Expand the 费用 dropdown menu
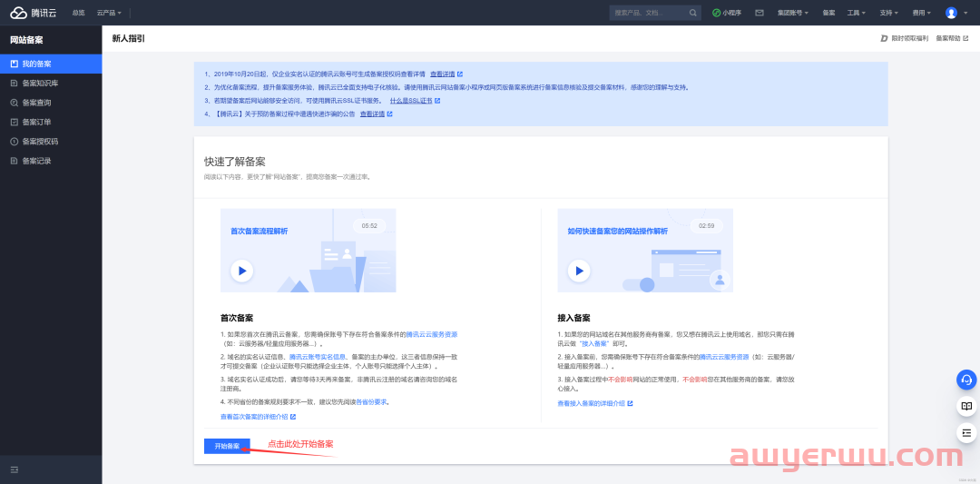Viewport: 980px width, 484px height. coord(921,13)
